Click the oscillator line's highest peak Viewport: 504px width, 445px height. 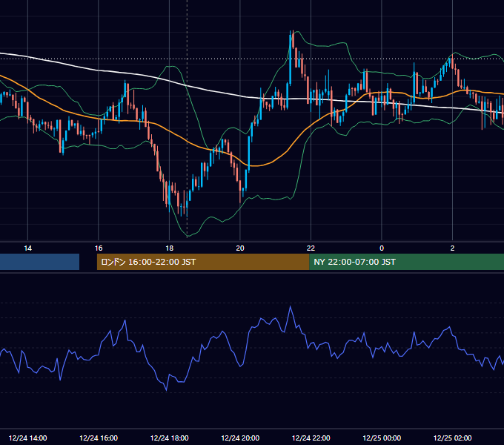point(291,306)
